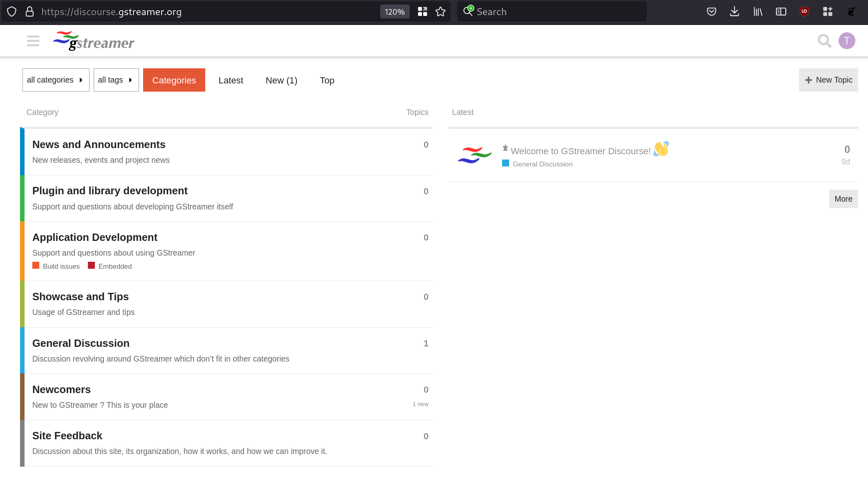Click the browser zoom level 120%

point(394,11)
